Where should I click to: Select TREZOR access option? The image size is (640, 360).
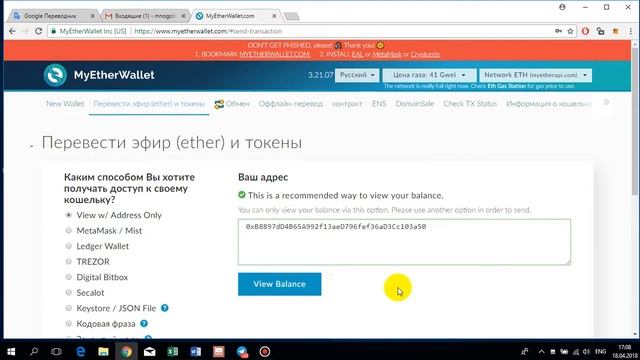pos(69,262)
